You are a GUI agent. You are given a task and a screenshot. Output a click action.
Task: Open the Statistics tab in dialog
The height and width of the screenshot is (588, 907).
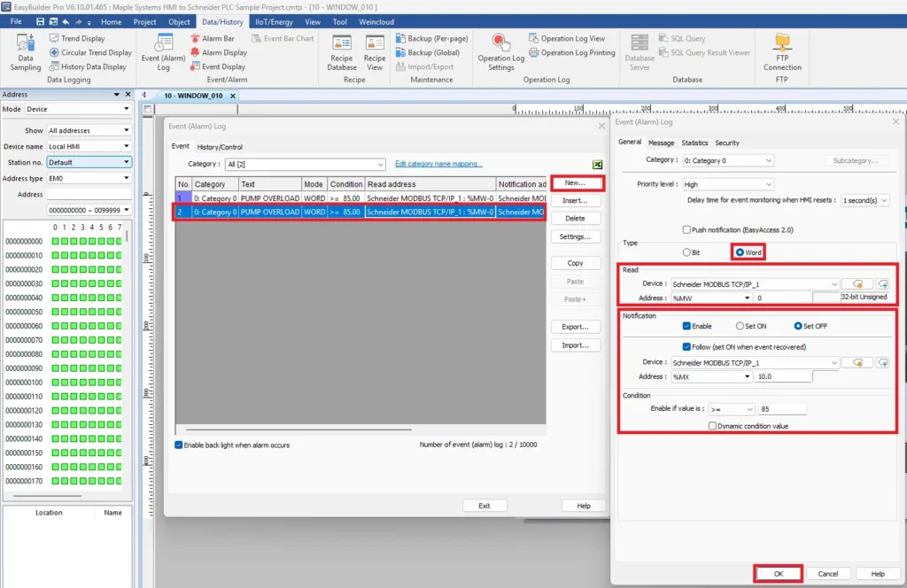(694, 143)
